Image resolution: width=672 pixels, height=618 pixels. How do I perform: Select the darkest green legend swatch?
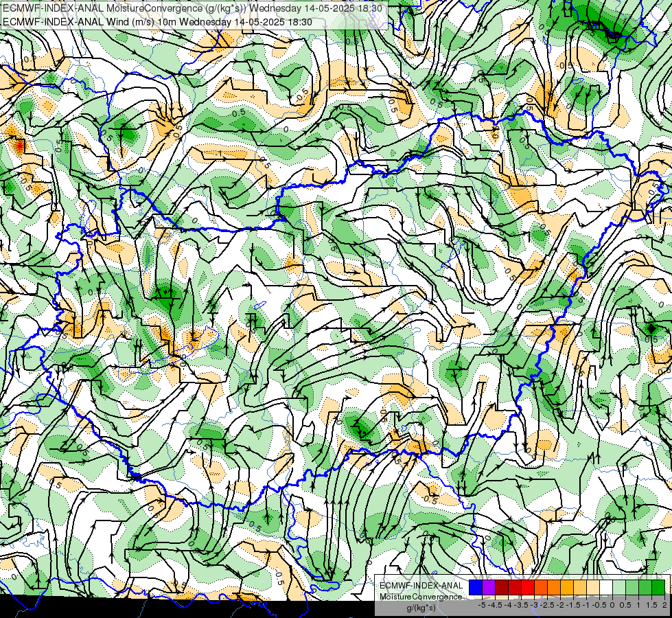pyautogui.click(x=658, y=587)
